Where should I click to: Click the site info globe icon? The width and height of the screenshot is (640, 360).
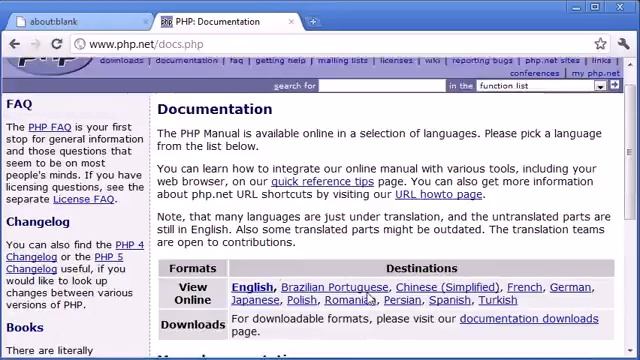(80, 44)
